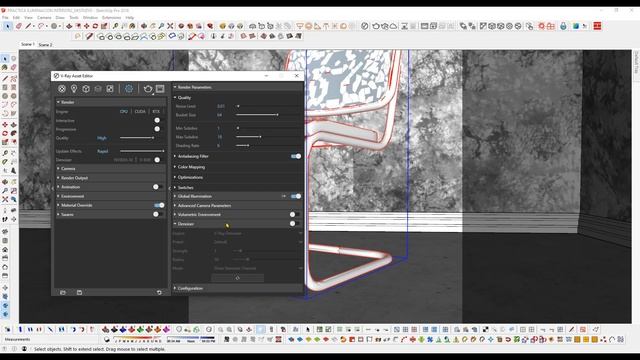Choose the CPU render engine

click(x=124, y=111)
